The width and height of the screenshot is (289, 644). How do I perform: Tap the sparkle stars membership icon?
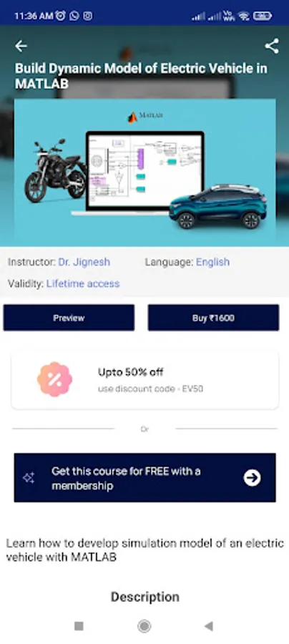pyautogui.click(x=29, y=478)
